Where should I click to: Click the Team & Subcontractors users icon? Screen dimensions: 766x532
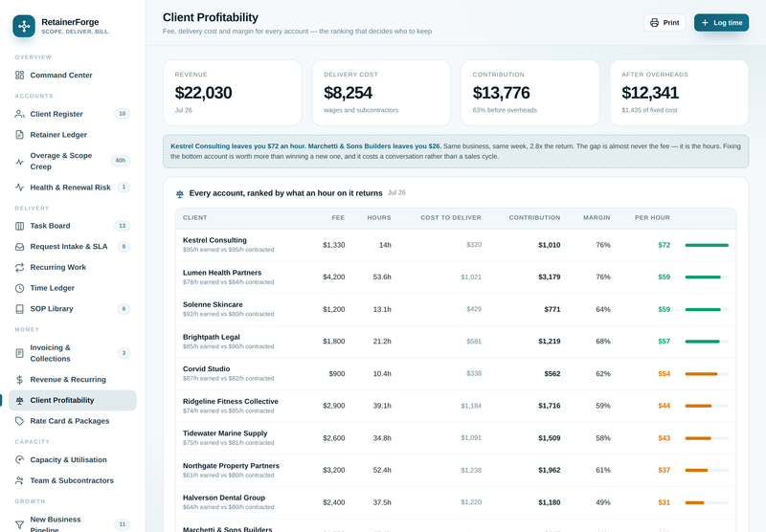point(19,480)
